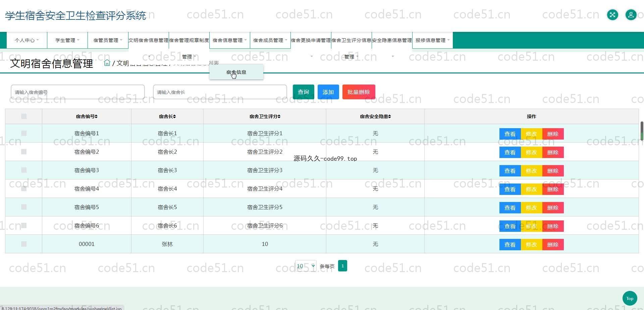The image size is (644, 310).
Task: Focus the 请输入宿舍编号 input field
Action: tap(78, 92)
